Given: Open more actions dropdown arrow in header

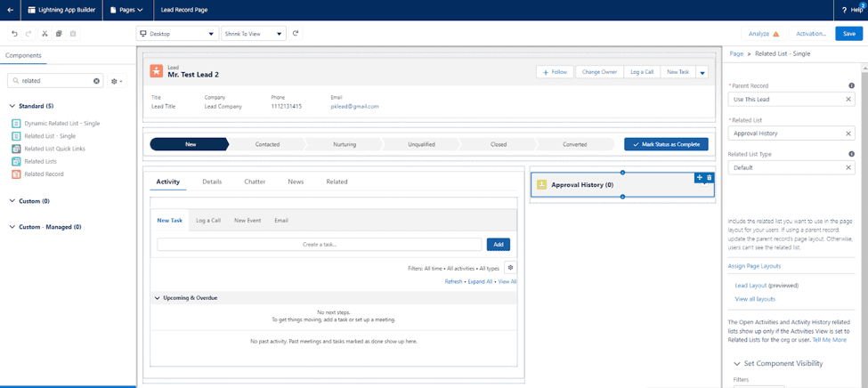Looking at the screenshot, I should pos(702,72).
